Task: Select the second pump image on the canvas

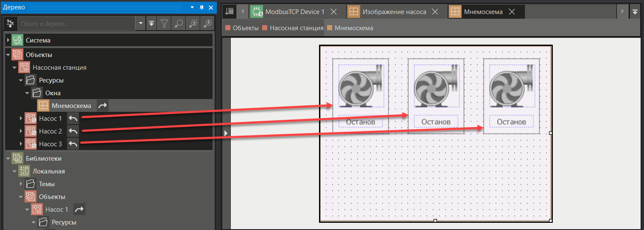Action: (x=437, y=86)
